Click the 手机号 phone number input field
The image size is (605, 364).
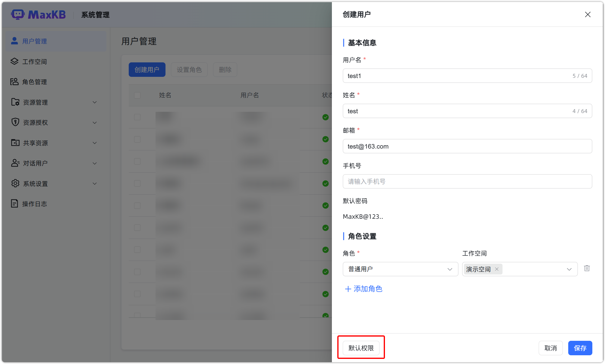(x=467, y=181)
